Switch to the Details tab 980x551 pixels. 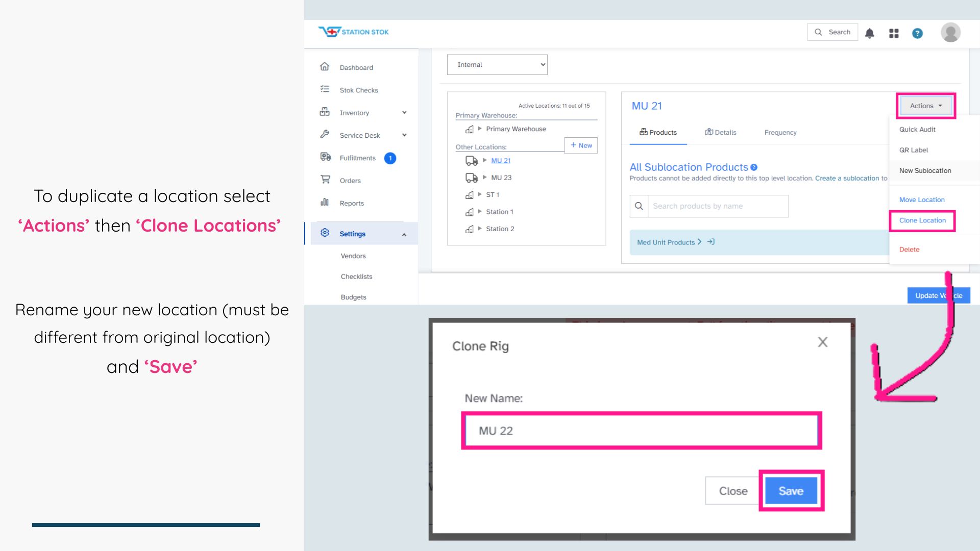(720, 132)
